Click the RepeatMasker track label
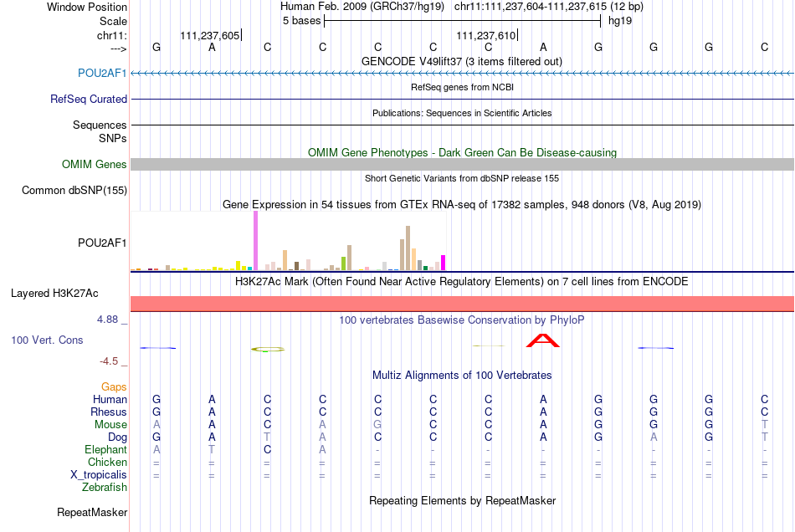This screenshot has width=795, height=532. point(92,512)
